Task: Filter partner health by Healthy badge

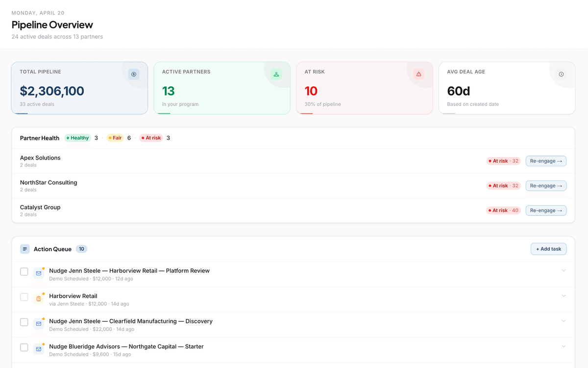Action: (78, 138)
